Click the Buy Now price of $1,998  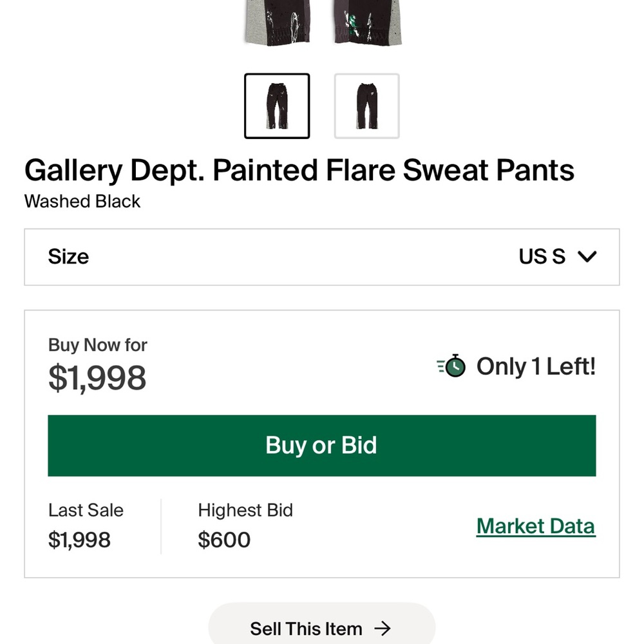pos(97,377)
